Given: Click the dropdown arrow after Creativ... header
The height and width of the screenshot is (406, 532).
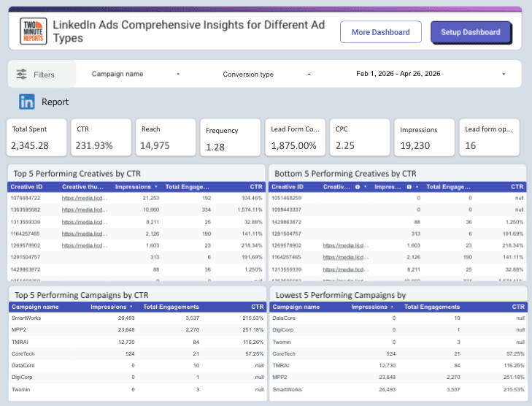Looking at the screenshot, I should 366,187.
